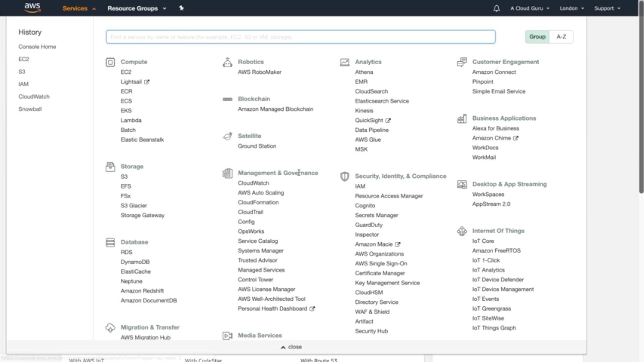The image size is (644, 362).
Task: Open the Lambda service link
Action: 131,120
